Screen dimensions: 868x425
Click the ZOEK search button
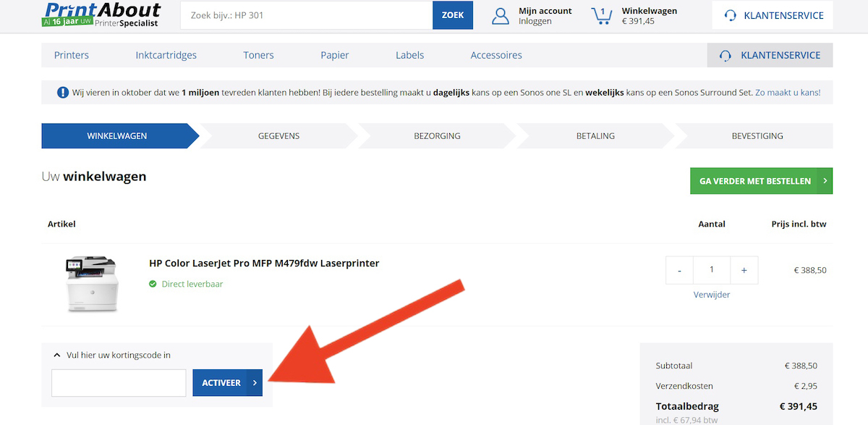tap(453, 15)
